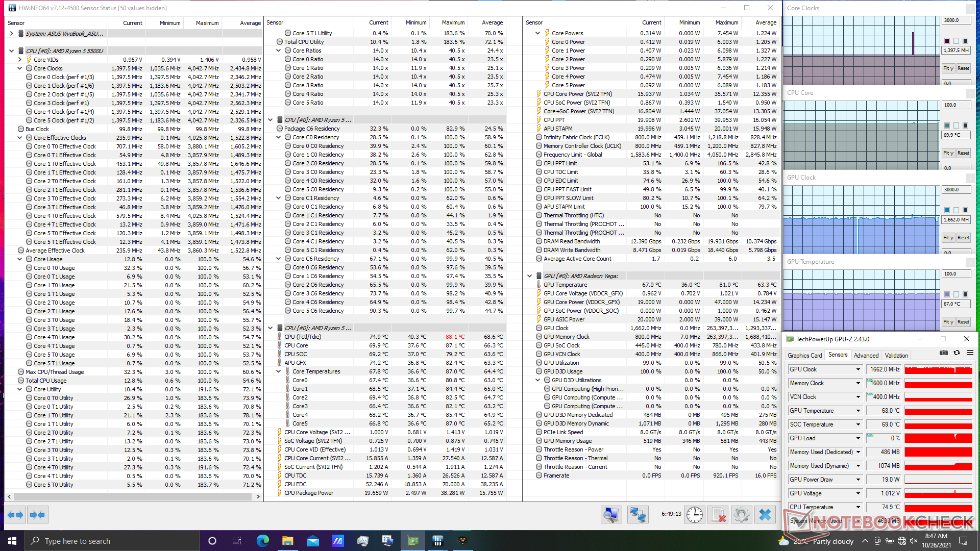Open the Validation tab in GPU-Z
The image size is (980, 551).
coord(896,356)
